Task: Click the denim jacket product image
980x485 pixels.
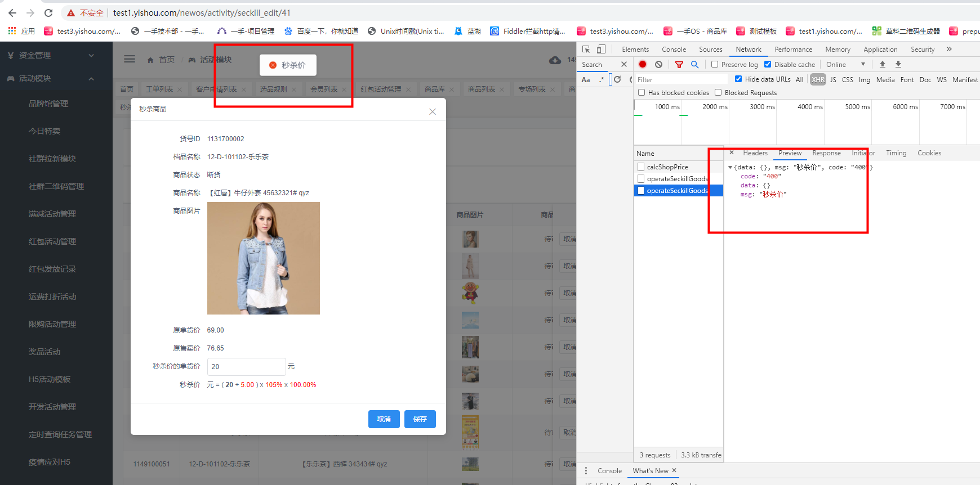Action: click(x=264, y=258)
